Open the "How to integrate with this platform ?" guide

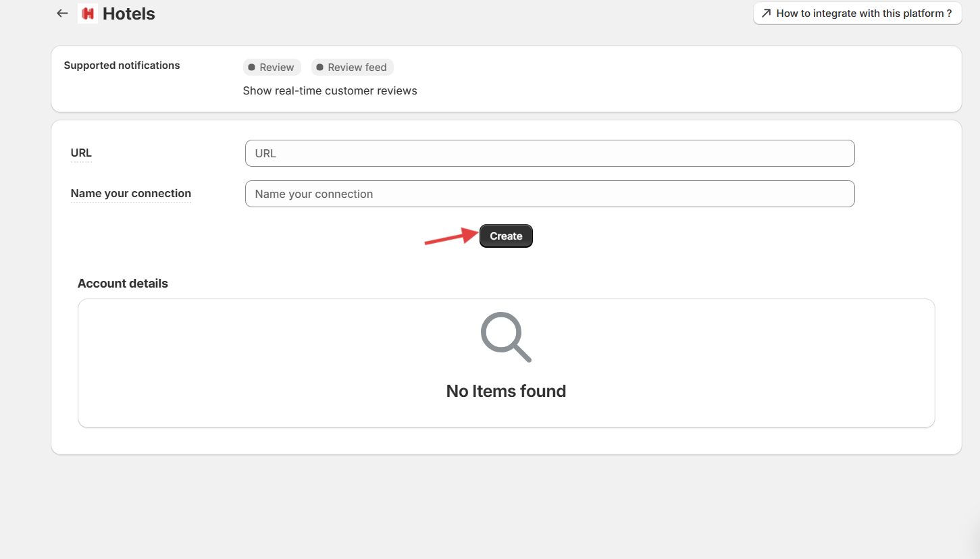(x=857, y=13)
